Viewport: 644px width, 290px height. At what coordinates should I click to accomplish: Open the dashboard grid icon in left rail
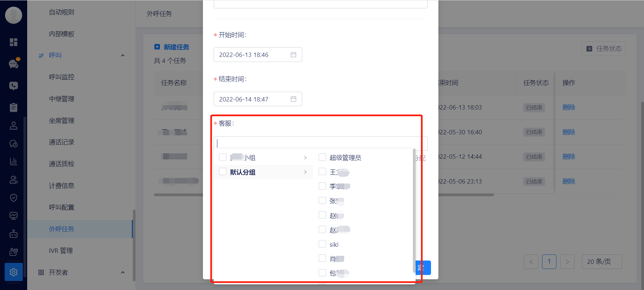13,42
